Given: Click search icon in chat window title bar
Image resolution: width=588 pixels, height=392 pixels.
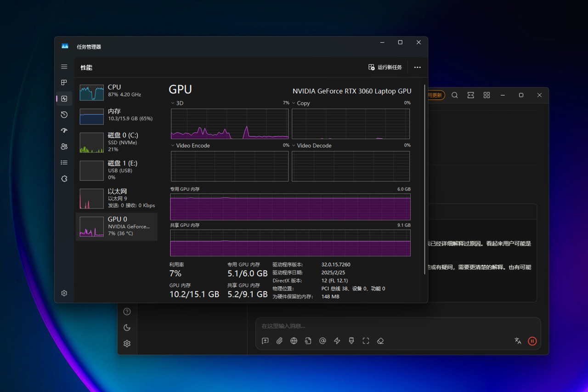Looking at the screenshot, I should pyautogui.click(x=455, y=95).
